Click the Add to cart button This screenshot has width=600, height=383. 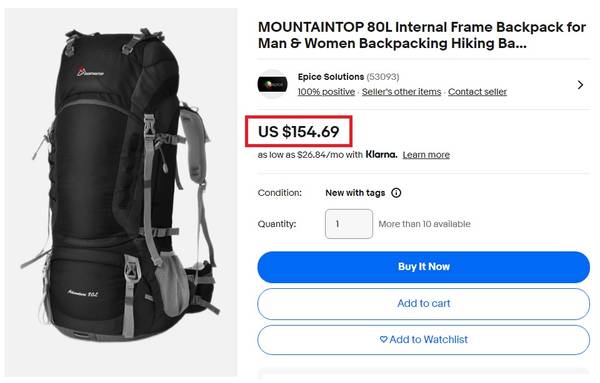(x=424, y=304)
